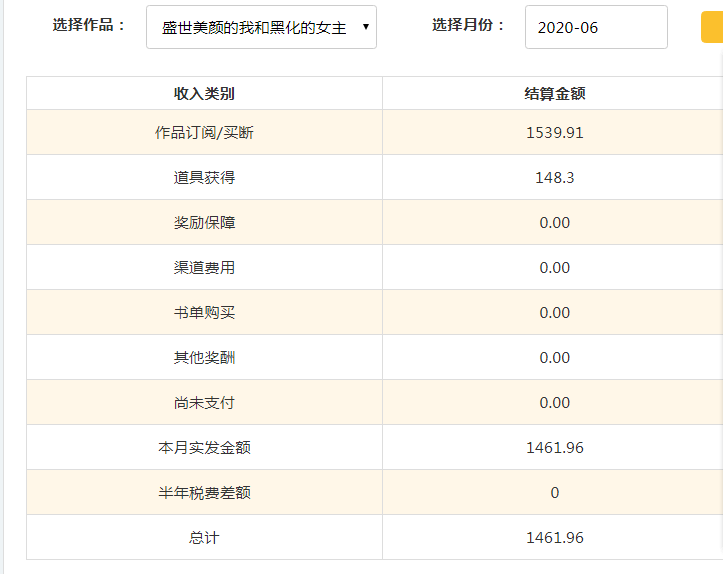The width and height of the screenshot is (723, 574).
Task: Click the 本月实发金额 row label
Action: tap(204, 448)
